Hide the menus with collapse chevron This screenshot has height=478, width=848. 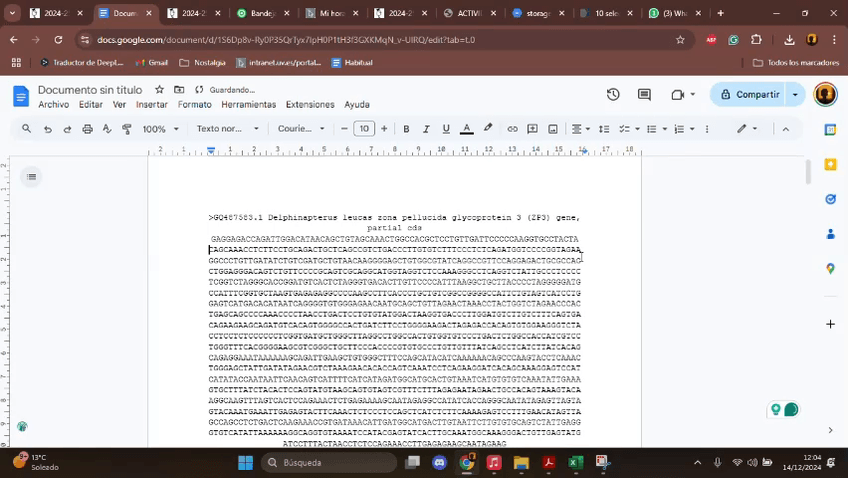point(786,129)
